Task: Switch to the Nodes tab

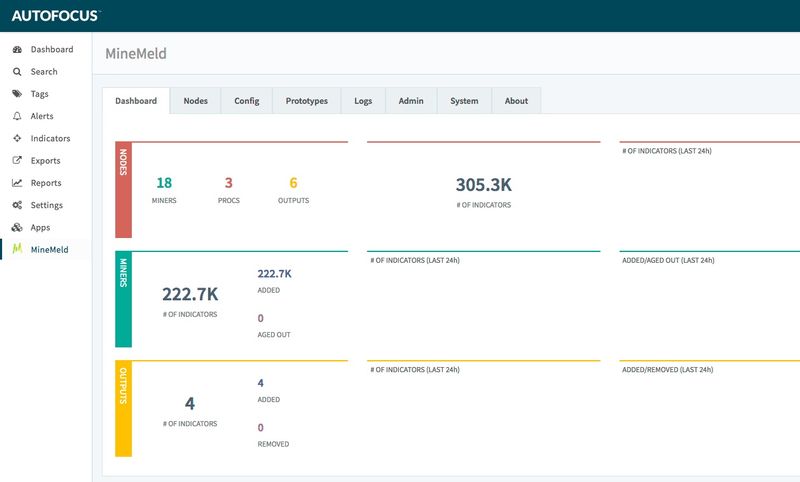Action: click(195, 101)
